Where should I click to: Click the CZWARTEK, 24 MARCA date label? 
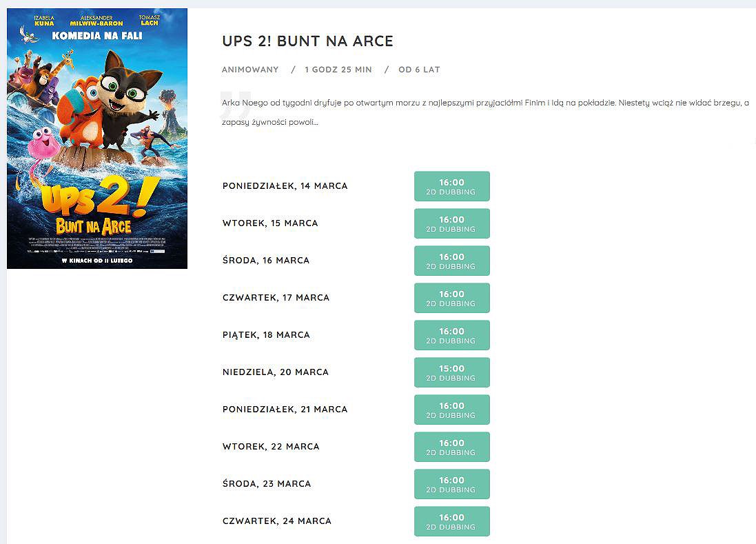pyautogui.click(x=277, y=521)
